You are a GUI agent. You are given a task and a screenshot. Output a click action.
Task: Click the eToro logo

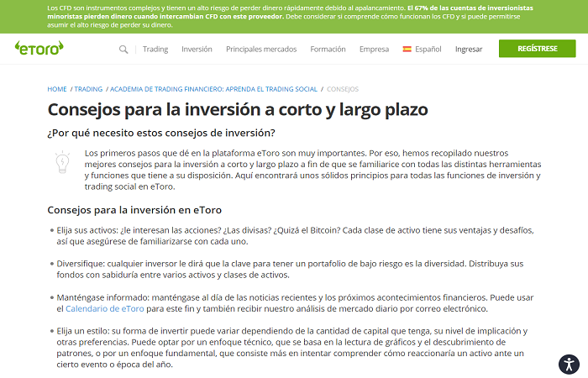(x=39, y=48)
